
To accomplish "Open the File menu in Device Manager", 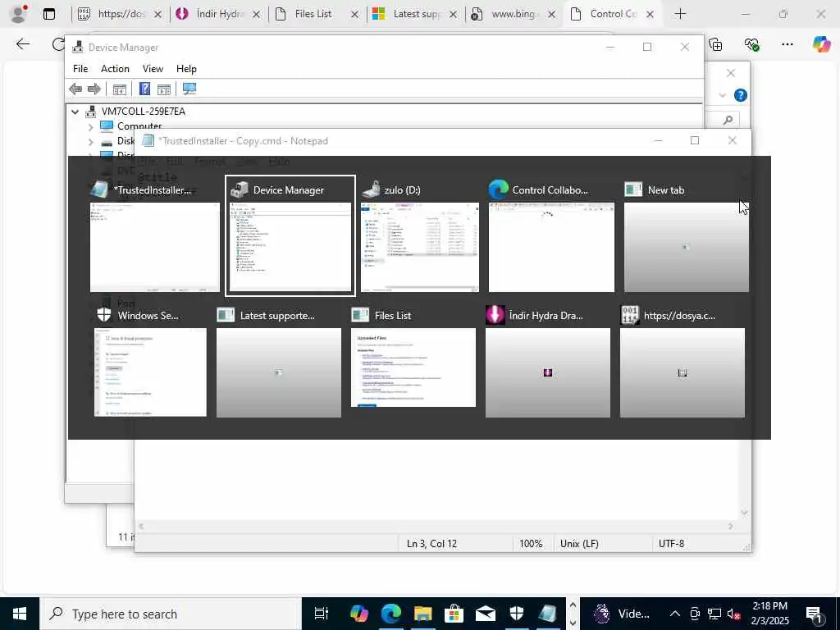I will [x=80, y=69].
